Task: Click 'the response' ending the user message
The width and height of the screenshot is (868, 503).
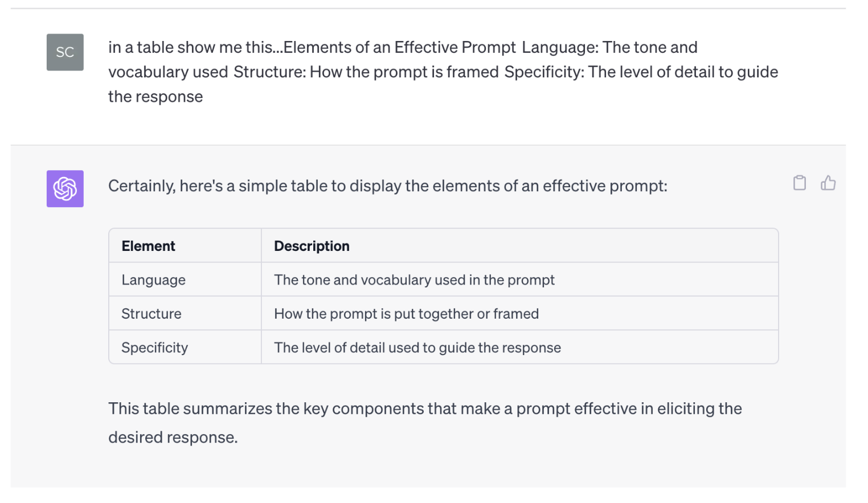Action: click(155, 97)
